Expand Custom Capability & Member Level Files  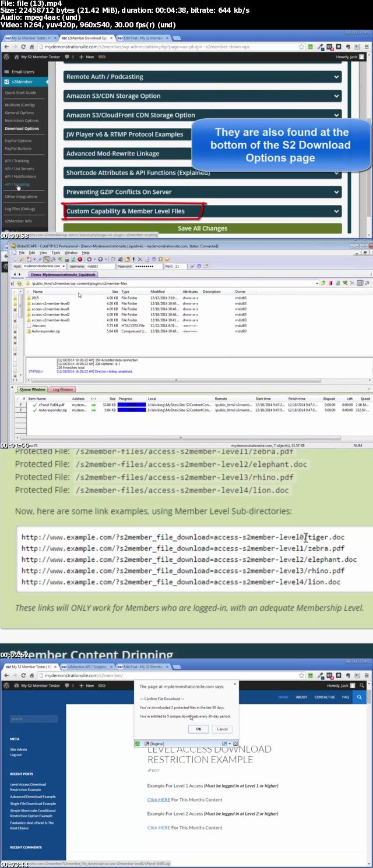[x=202, y=211]
